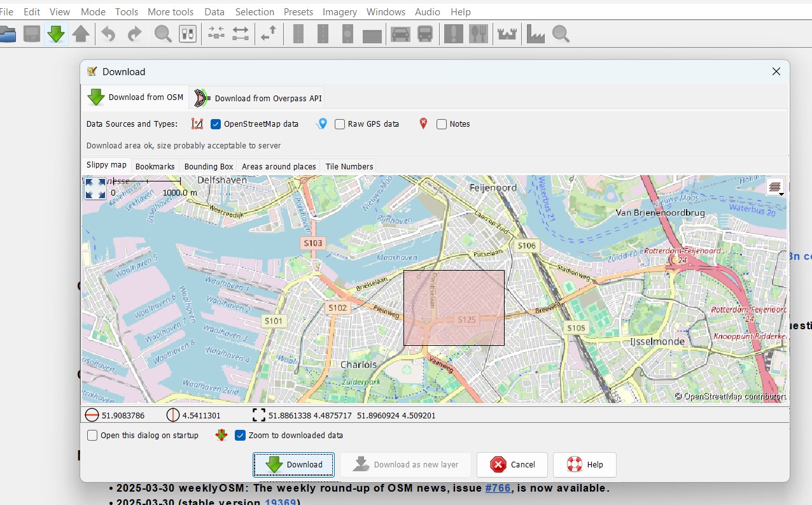
Task: Select the Tile Numbers tab
Action: coord(349,166)
